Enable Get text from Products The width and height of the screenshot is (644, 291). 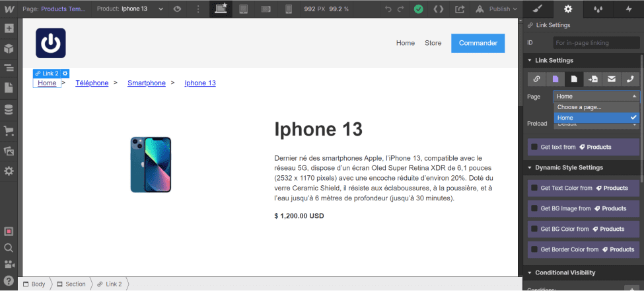pos(534,147)
